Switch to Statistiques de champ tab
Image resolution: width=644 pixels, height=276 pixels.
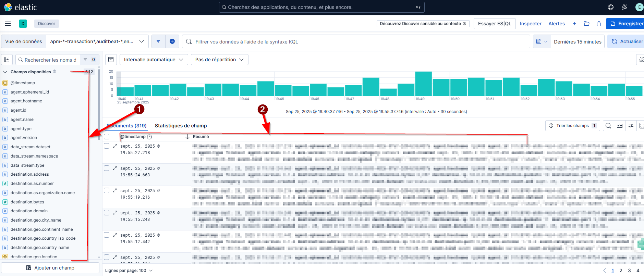coord(181,126)
